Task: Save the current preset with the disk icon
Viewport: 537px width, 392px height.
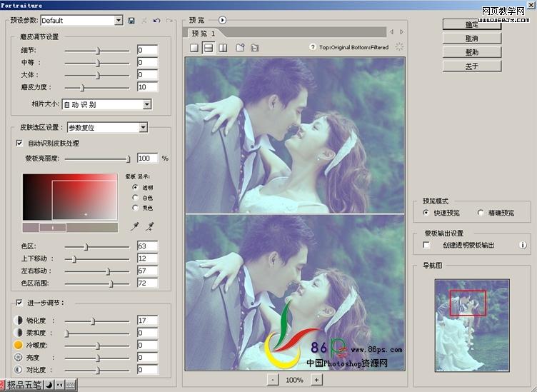Action: click(131, 21)
